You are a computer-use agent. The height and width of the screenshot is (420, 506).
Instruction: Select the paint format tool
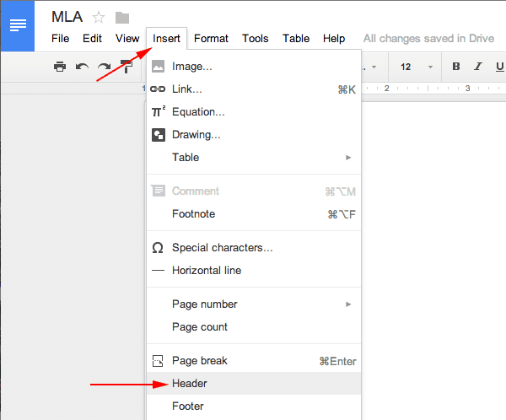[126, 67]
